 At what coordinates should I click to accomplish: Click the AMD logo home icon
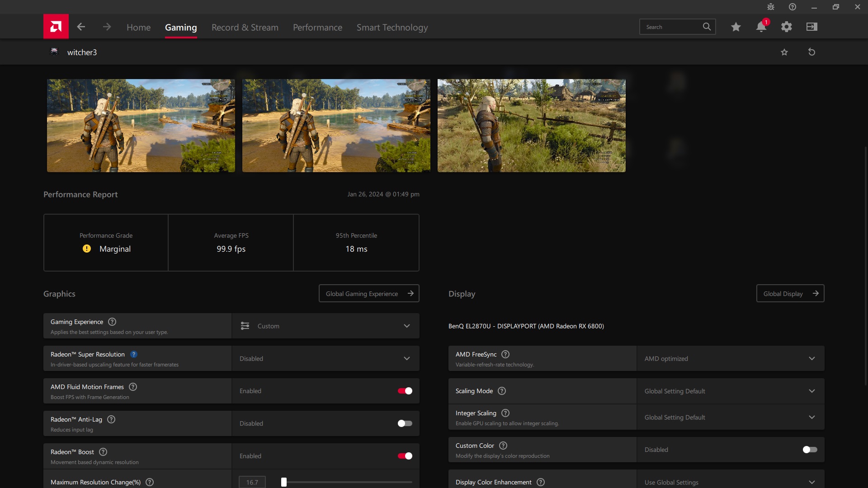[56, 27]
